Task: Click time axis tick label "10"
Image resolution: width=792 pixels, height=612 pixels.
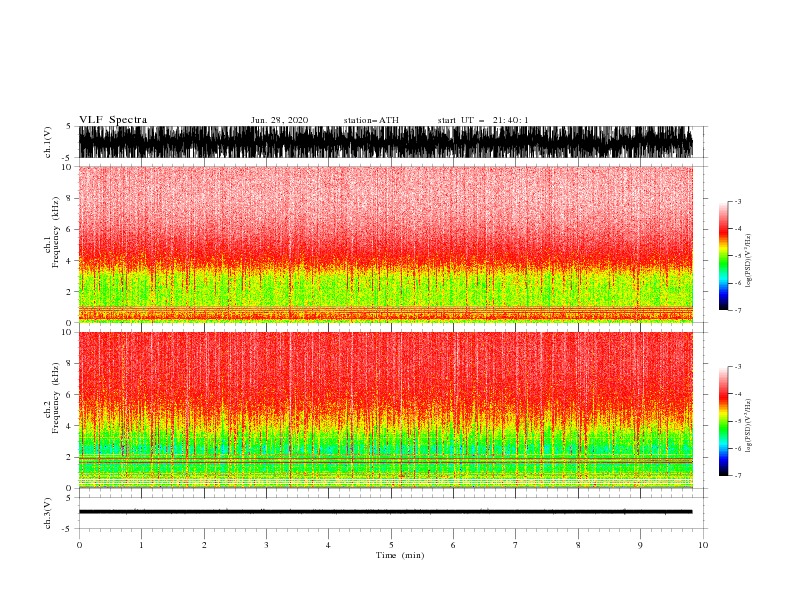Action: [703, 545]
